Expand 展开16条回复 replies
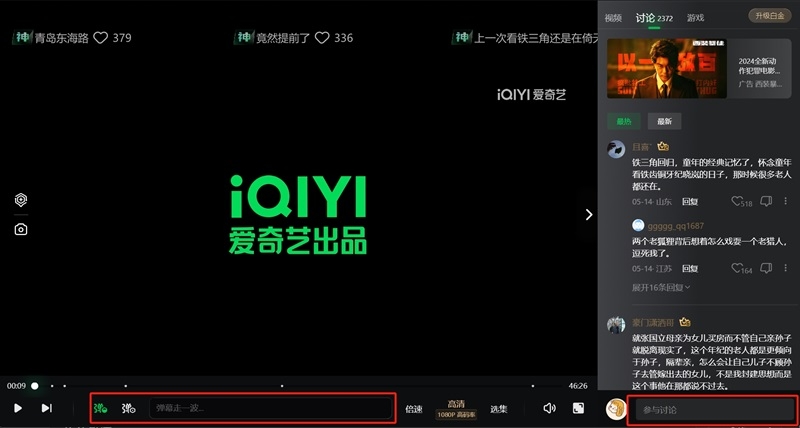This screenshot has height=428, width=800. [x=661, y=288]
